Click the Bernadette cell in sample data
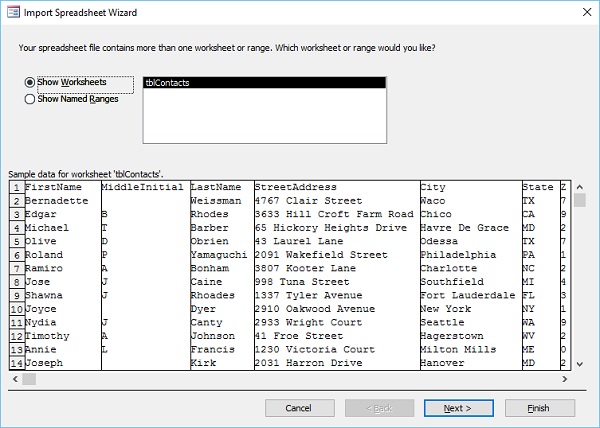The width and height of the screenshot is (600, 428). tap(58, 201)
